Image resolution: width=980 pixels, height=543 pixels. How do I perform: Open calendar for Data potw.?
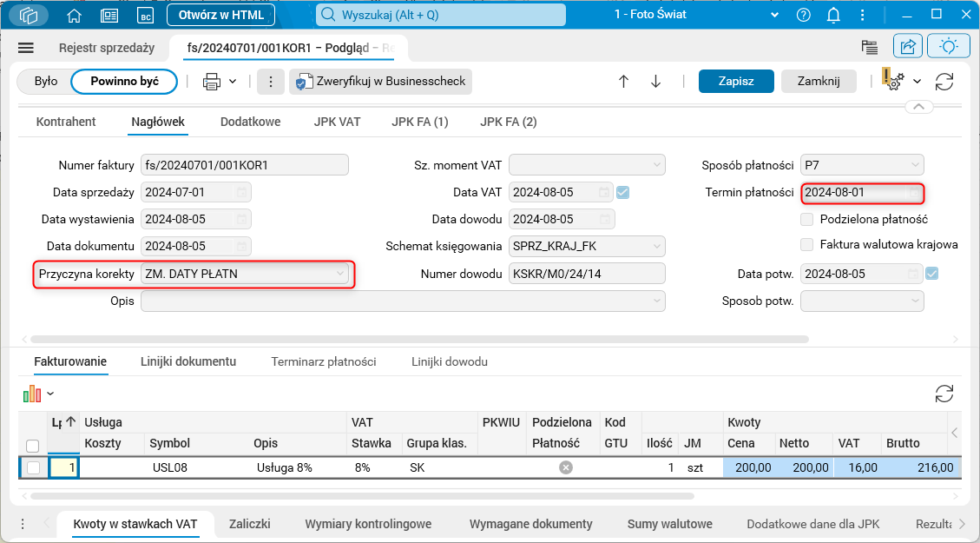tap(913, 274)
